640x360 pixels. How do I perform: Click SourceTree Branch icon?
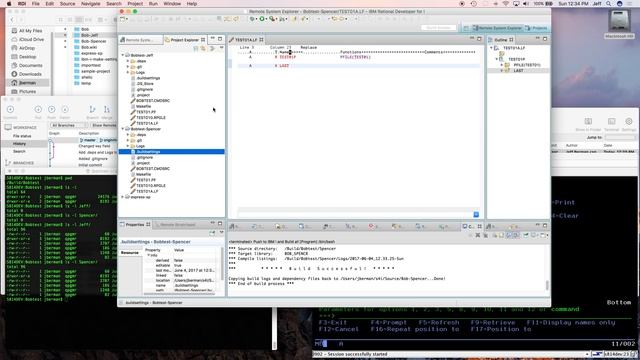click(93, 109)
